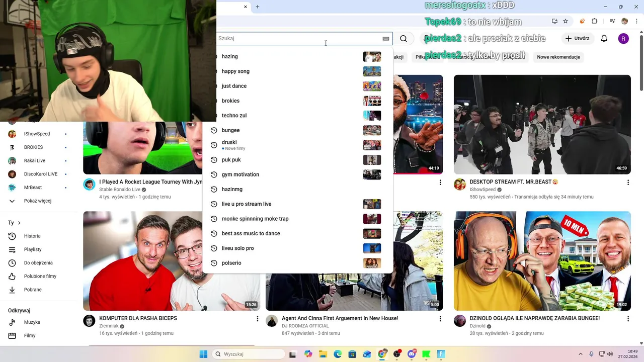Open Discord from the taskbar
644x362 pixels.
pyautogui.click(x=412, y=354)
